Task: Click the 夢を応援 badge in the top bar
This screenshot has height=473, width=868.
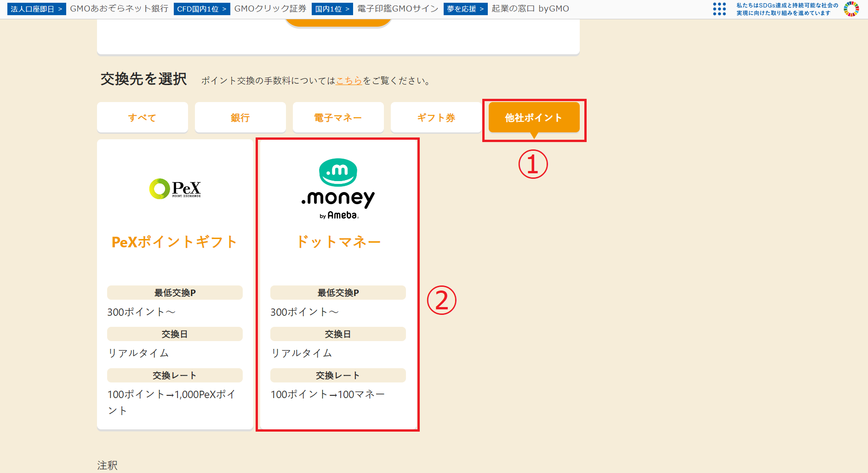Action: click(465, 8)
